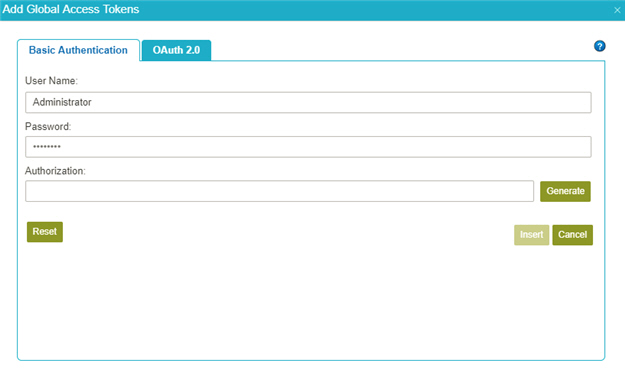Click the Authorization text field
This screenshot has width=625, height=379.
point(279,191)
